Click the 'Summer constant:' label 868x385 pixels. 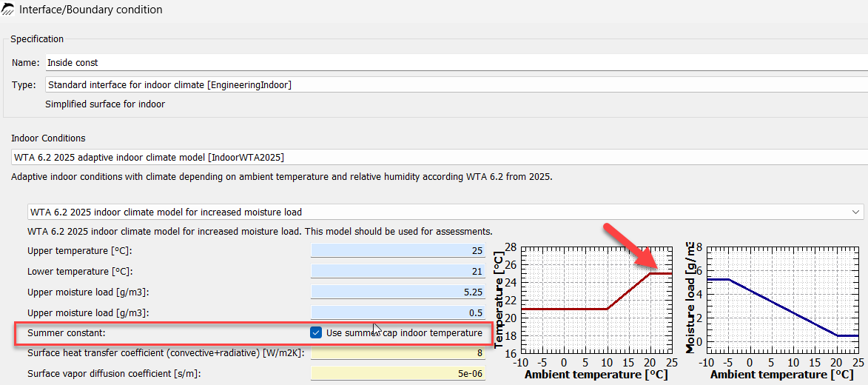pos(66,333)
